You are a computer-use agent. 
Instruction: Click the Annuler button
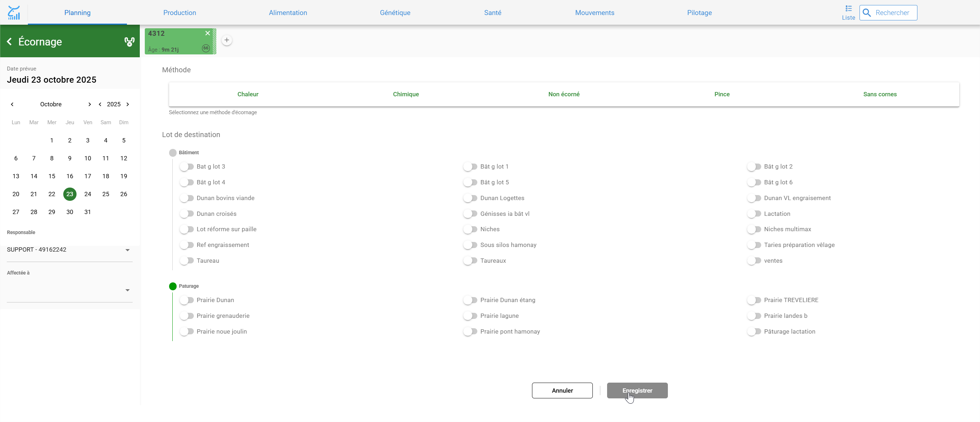coord(562,391)
